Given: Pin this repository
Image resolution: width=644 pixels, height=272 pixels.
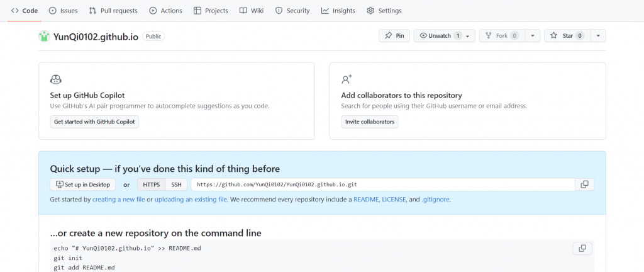Looking at the screenshot, I should 394,36.
